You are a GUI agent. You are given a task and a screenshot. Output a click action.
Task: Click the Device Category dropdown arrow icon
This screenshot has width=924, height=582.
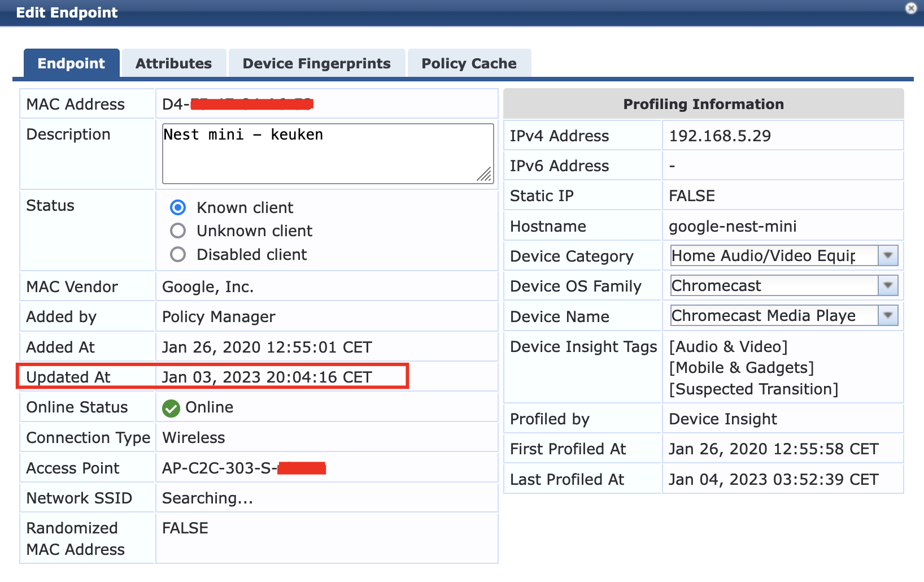(887, 255)
